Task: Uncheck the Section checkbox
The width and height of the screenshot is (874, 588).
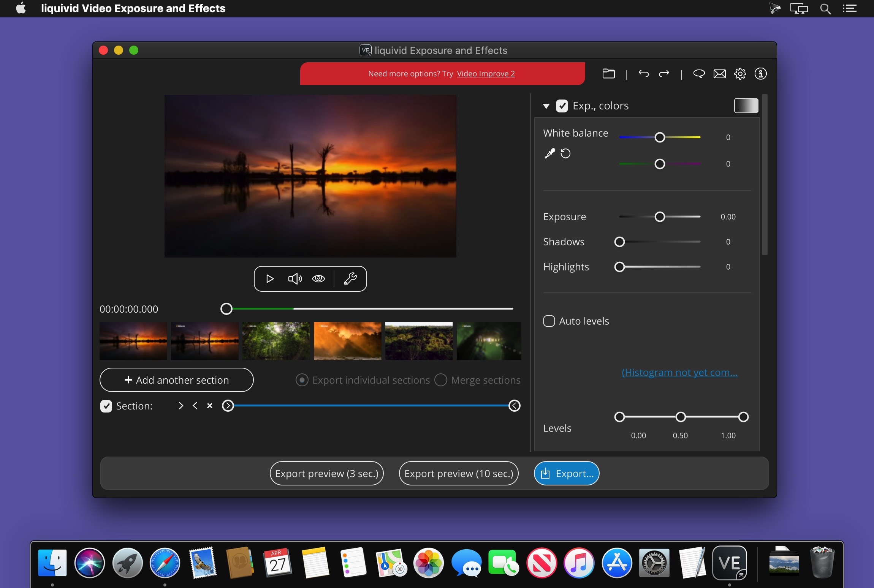Action: pos(106,406)
